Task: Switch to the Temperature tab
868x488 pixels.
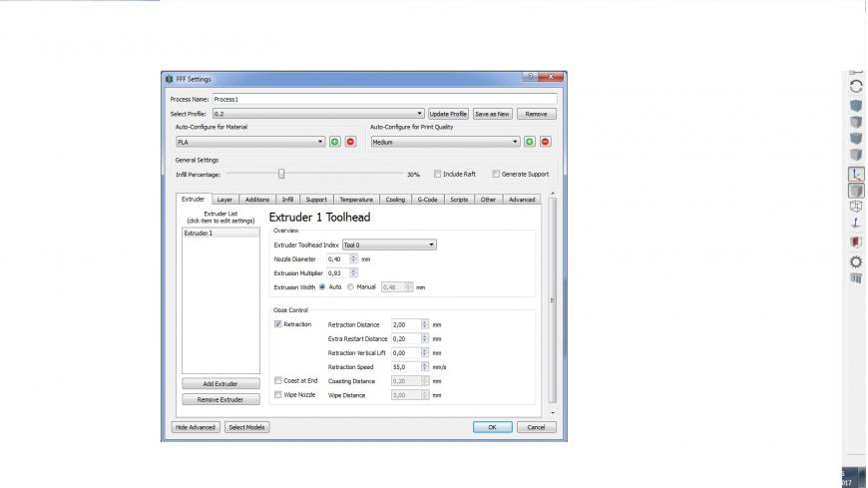Action: (356, 200)
